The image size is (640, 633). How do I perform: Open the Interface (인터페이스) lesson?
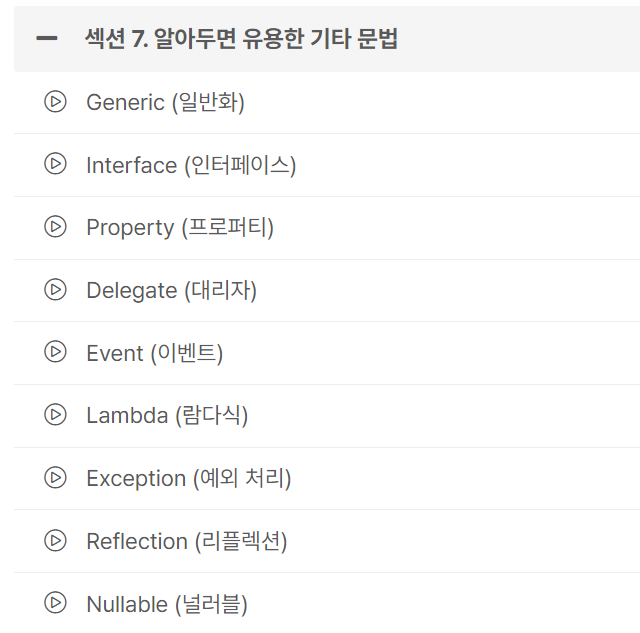[191, 165]
